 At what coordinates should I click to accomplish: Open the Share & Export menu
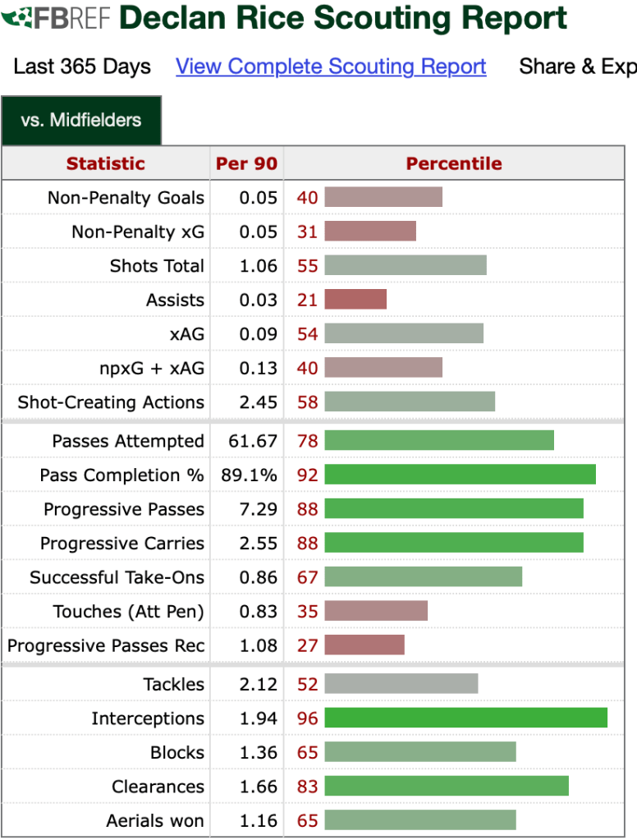[577, 67]
